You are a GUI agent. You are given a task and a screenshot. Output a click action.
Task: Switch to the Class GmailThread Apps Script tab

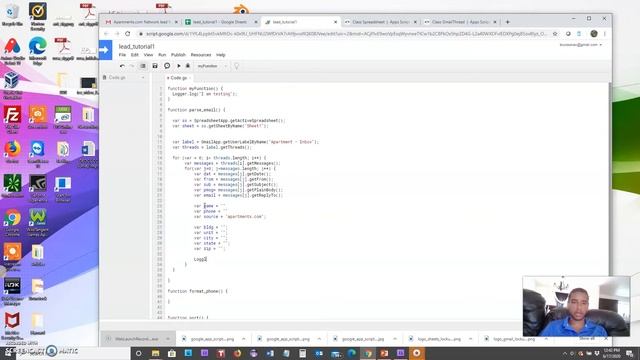click(x=460, y=22)
